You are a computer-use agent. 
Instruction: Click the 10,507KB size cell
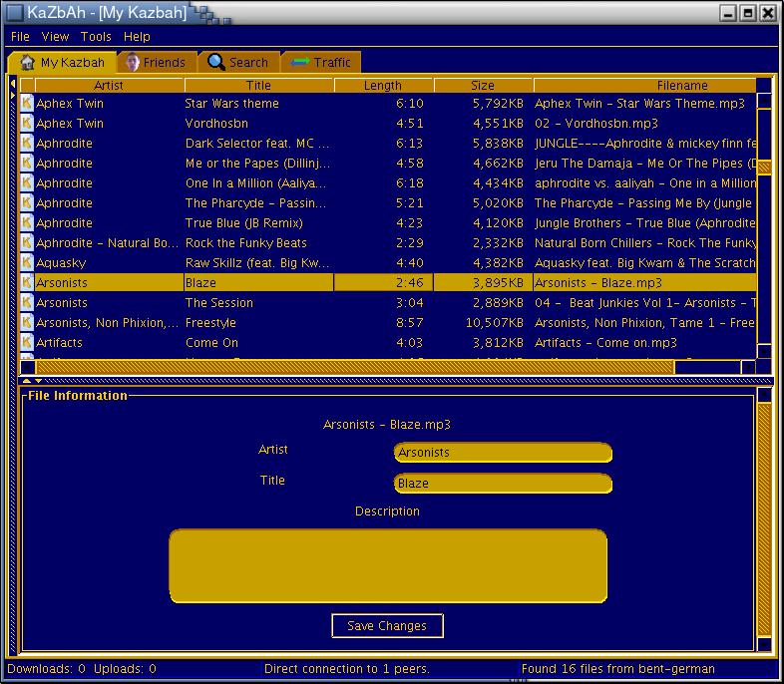click(483, 323)
